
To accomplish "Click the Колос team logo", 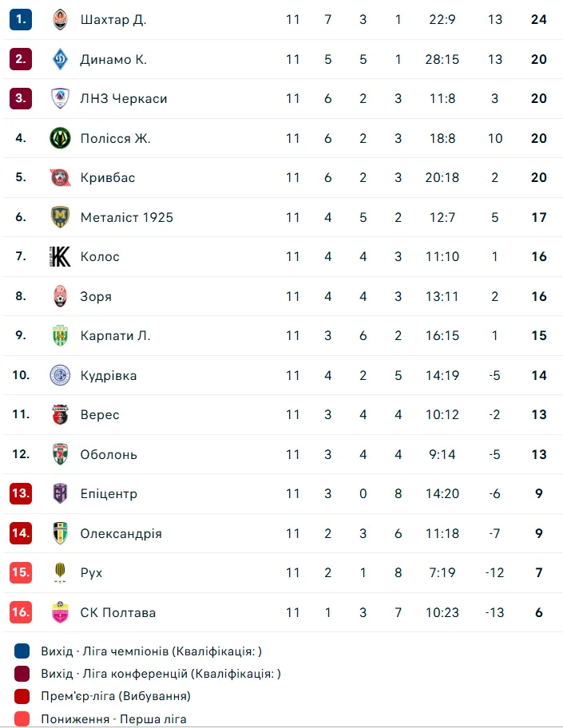I will coord(60,256).
